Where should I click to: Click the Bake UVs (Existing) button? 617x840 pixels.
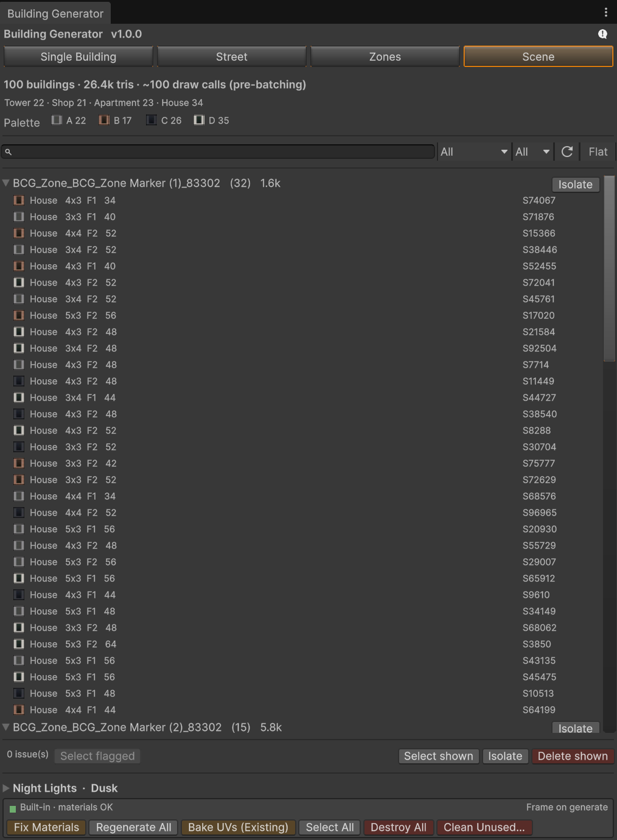click(x=239, y=827)
